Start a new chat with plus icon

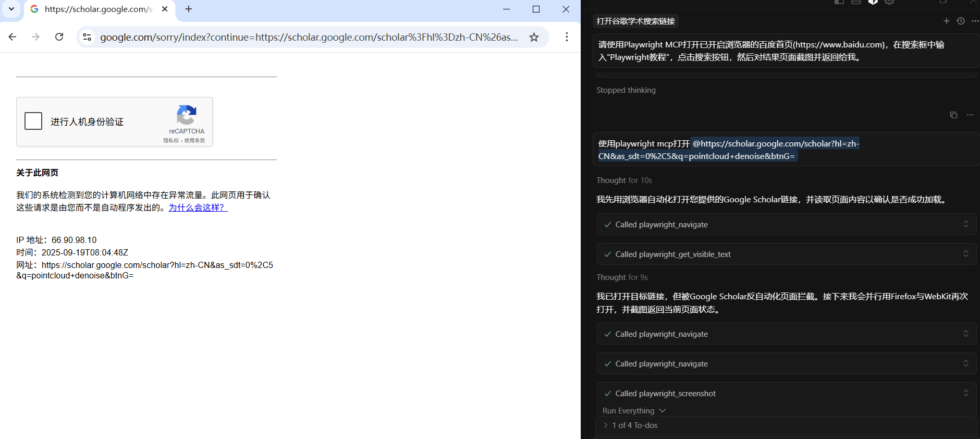(x=947, y=21)
